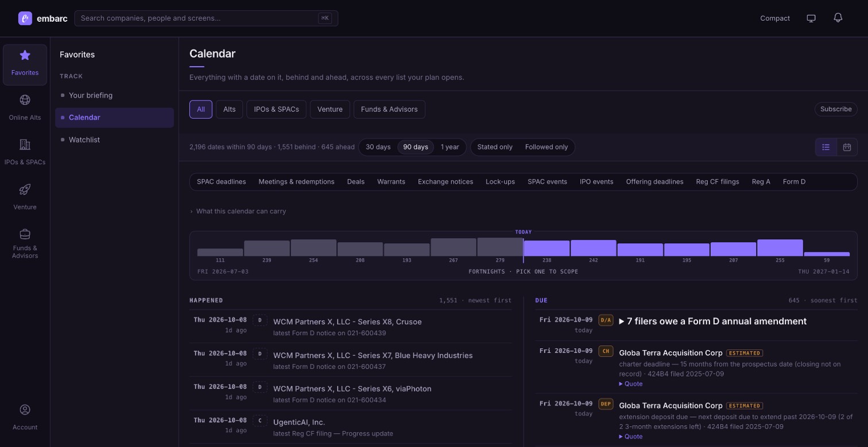The image size is (868, 447).
Task: Click the D/A badge for Form D amendment
Action: click(606, 320)
